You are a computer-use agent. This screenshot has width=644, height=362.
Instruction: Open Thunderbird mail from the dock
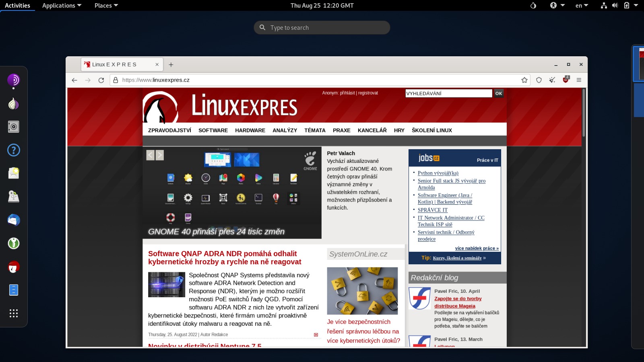tap(14, 220)
